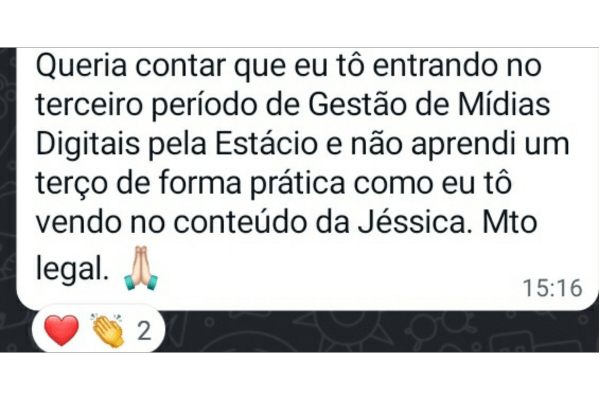Click the name "Jéssica" in the message

coord(412,222)
